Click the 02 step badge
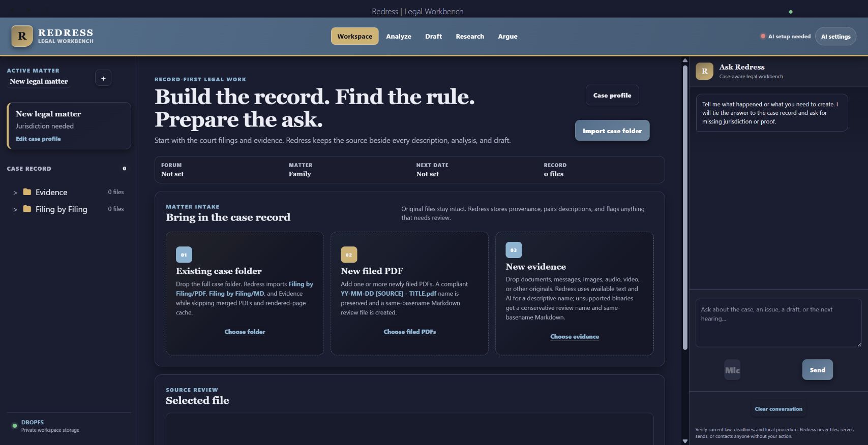The image size is (868, 445). coord(349,255)
